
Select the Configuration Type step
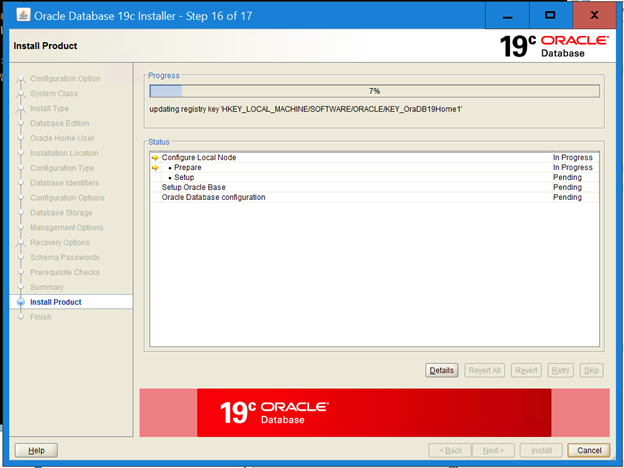click(62, 168)
